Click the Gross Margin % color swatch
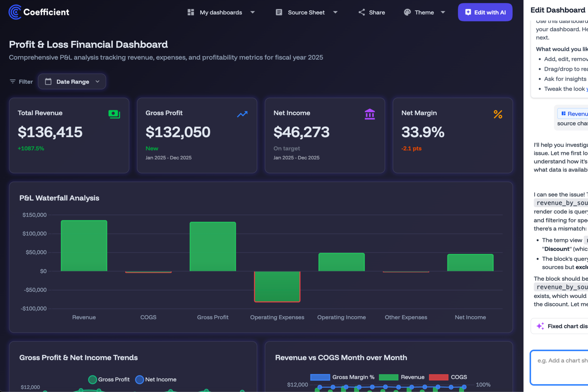Viewport: 588px width, 392px height. tap(320, 377)
